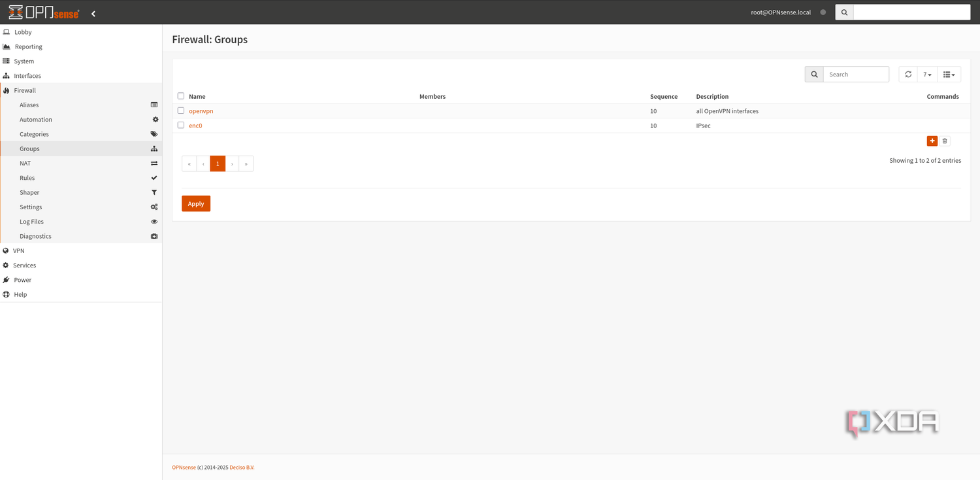Screen dimensions: 980x480
Task: Click the Settings cogs icon
Action: 154,207
